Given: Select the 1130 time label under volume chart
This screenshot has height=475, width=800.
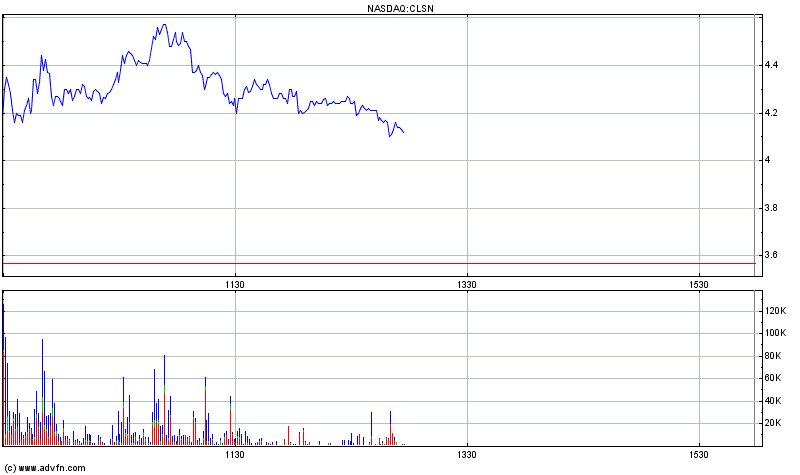Looking at the screenshot, I should coord(234,455).
